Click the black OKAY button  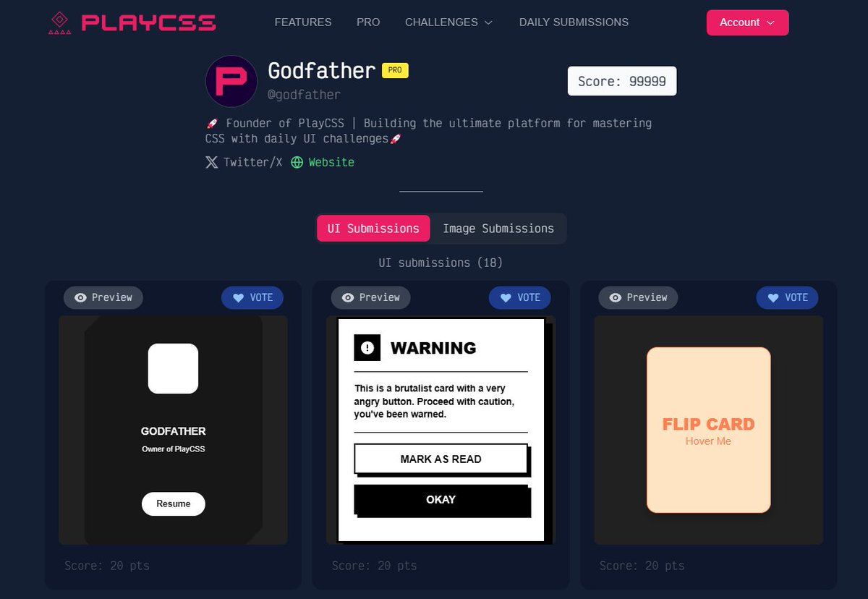tap(441, 500)
